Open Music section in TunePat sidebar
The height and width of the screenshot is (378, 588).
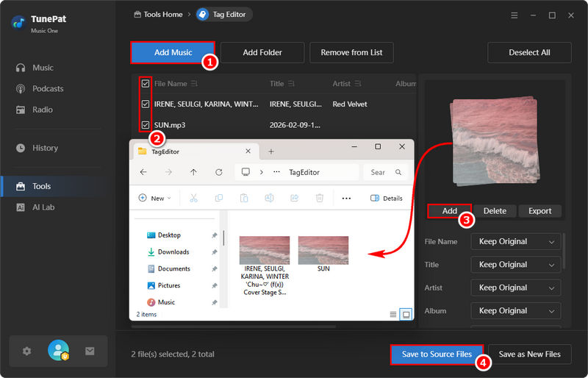pyautogui.click(x=35, y=68)
